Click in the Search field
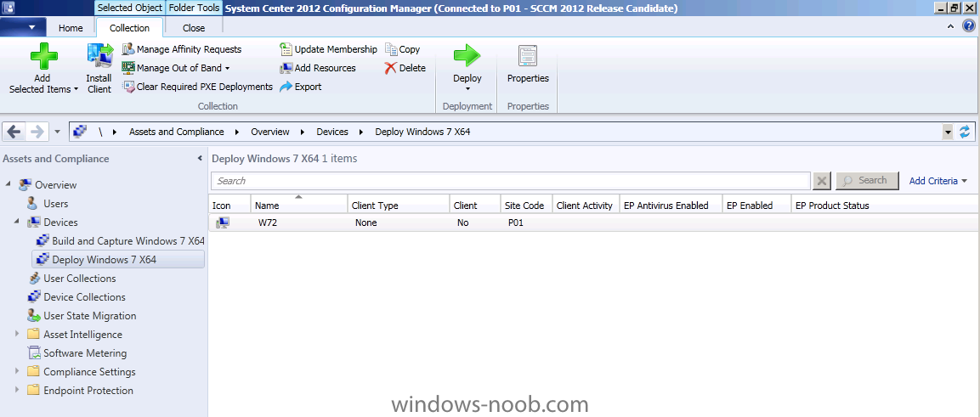 pos(511,181)
